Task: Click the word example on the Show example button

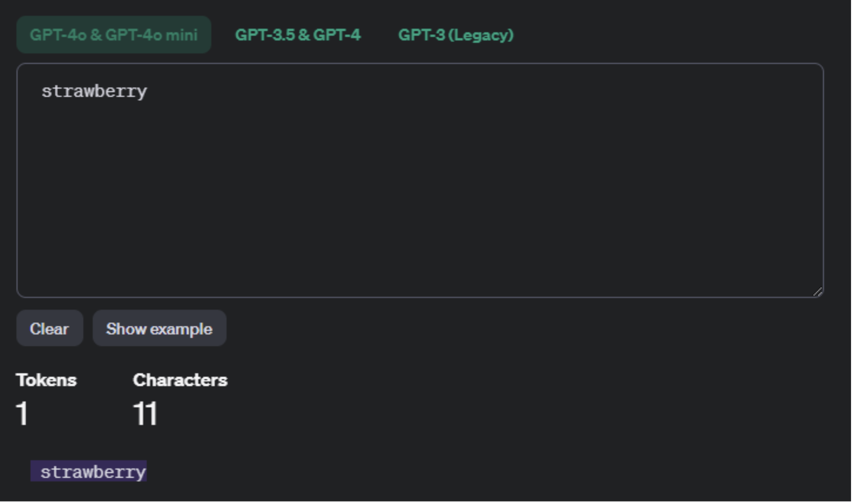Action: coord(182,330)
